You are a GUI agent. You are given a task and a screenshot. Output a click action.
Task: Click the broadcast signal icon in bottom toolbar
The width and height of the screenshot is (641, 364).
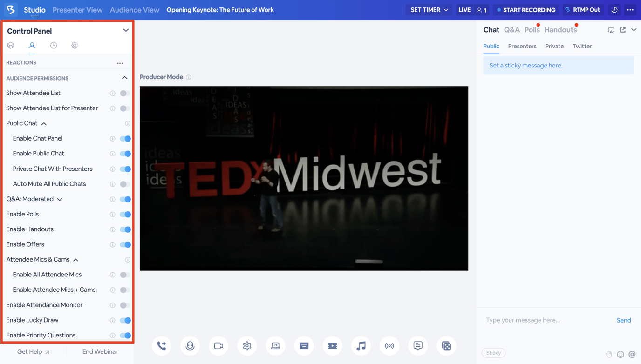[389, 346]
